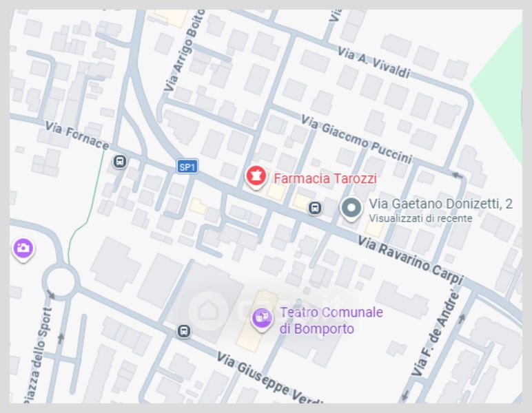532x413 pixels.
Task: Open Farmacia Tarozzi place label
Action: [x=325, y=178]
